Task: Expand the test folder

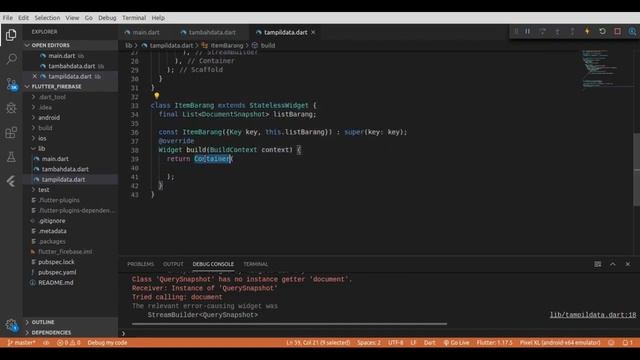Action: [70, 190]
